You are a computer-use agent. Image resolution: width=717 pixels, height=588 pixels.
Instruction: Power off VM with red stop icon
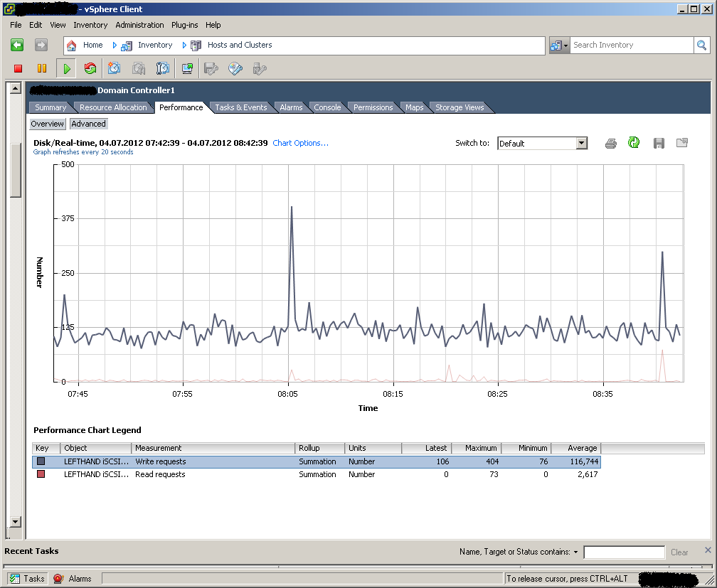click(18, 68)
